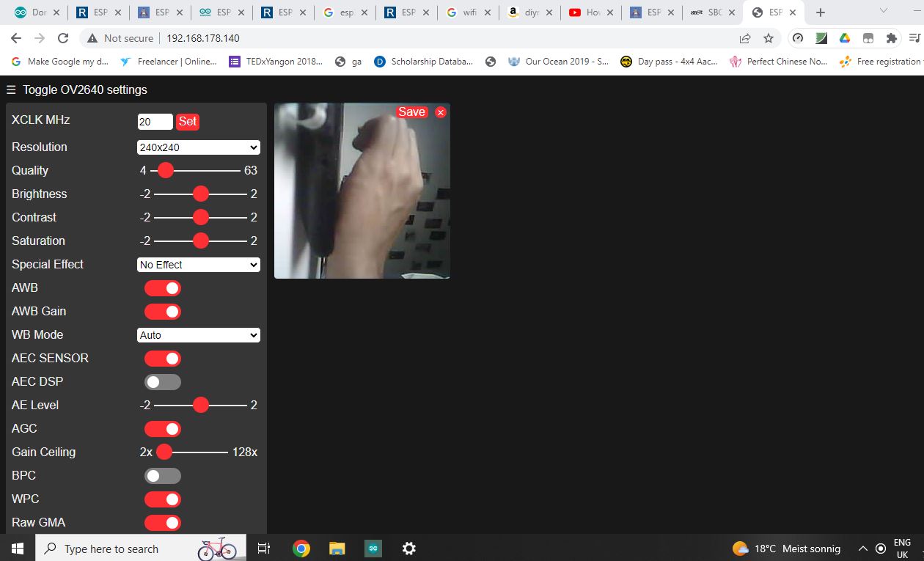Reload the page with the browser refresh icon
Viewport: 924px width, 561px height.
(63, 38)
